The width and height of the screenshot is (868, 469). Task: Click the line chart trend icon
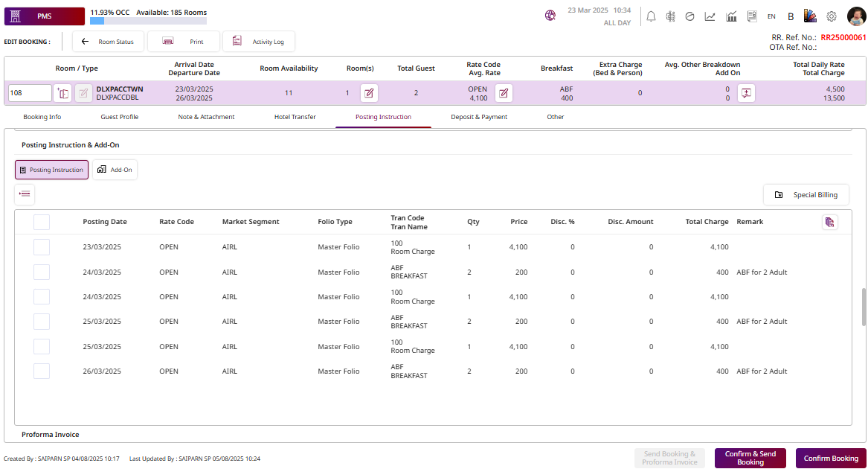pyautogui.click(x=710, y=16)
